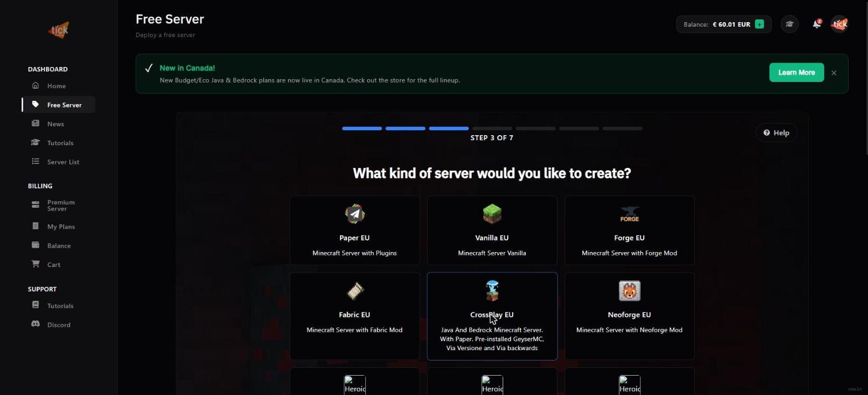The width and height of the screenshot is (868, 395).
Task: Click the Discord logo icon
Action: pyautogui.click(x=35, y=324)
